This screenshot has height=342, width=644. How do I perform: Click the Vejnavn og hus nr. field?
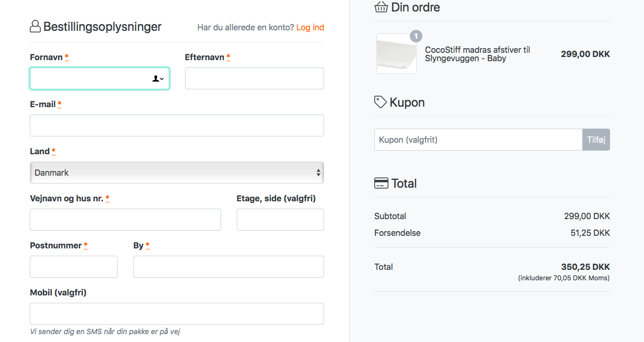[x=125, y=220]
